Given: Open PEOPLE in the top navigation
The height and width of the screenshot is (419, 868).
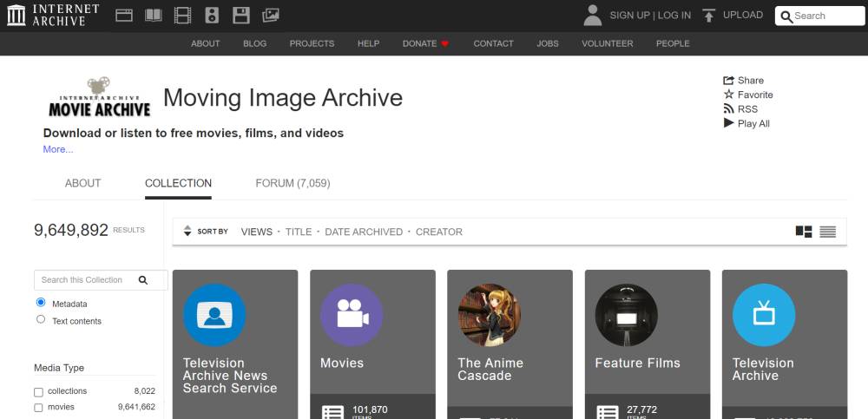Looking at the screenshot, I should (x=674, y=43).
